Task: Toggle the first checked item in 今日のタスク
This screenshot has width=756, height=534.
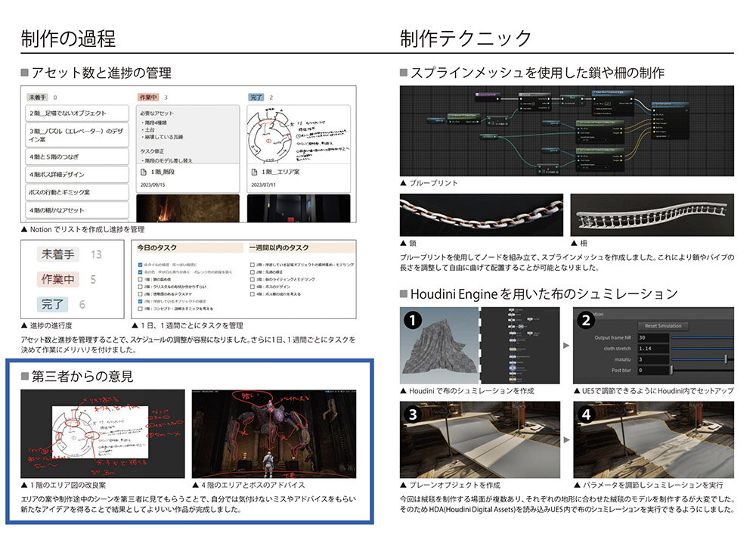Action: coord(140,265)
